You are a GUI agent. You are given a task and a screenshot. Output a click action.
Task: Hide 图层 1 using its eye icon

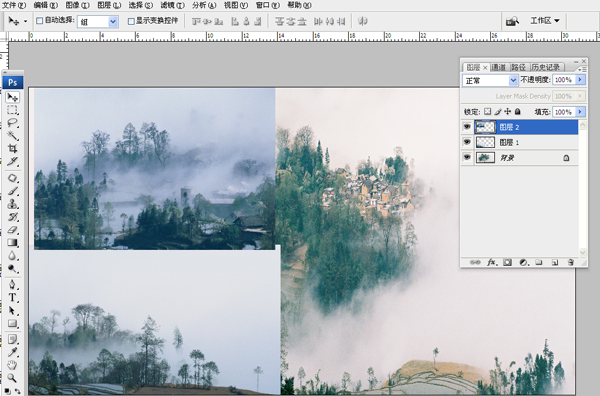point(467,142)
